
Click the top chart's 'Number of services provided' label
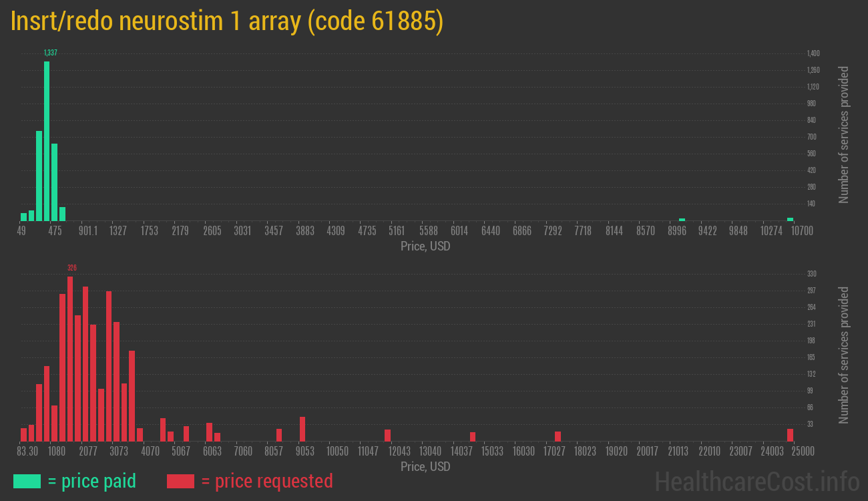844,135
